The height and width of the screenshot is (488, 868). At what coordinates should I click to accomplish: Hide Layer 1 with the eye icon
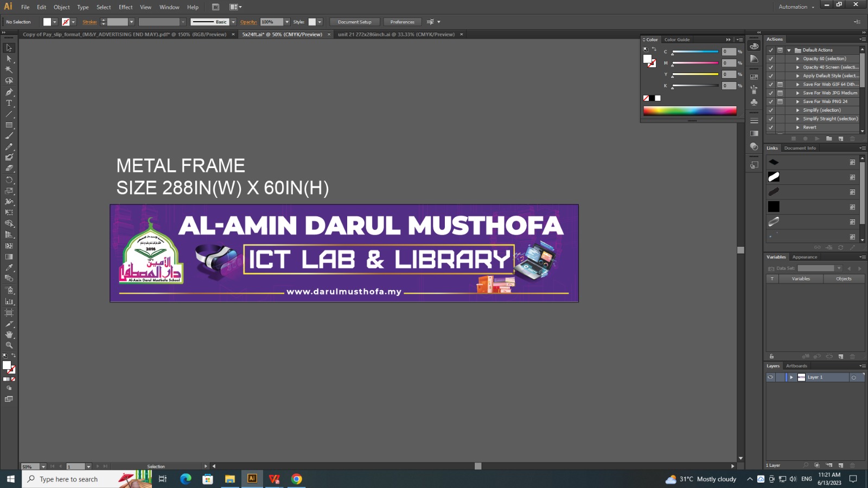pos(770,377)
